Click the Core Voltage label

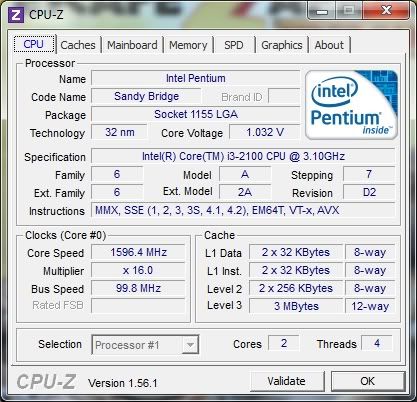click(192, 133)
